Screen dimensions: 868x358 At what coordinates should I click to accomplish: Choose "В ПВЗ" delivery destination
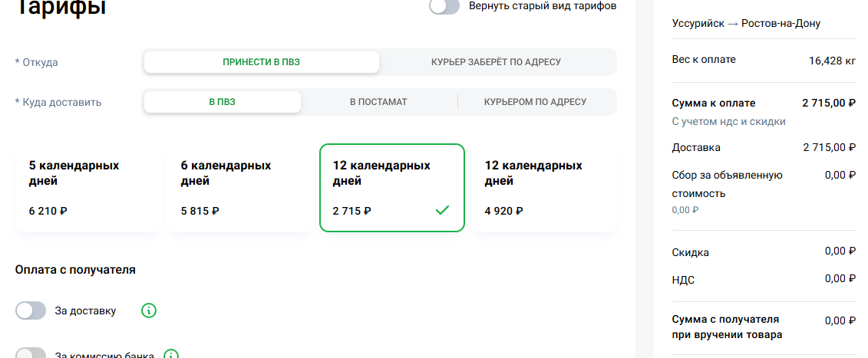[222, 102]
